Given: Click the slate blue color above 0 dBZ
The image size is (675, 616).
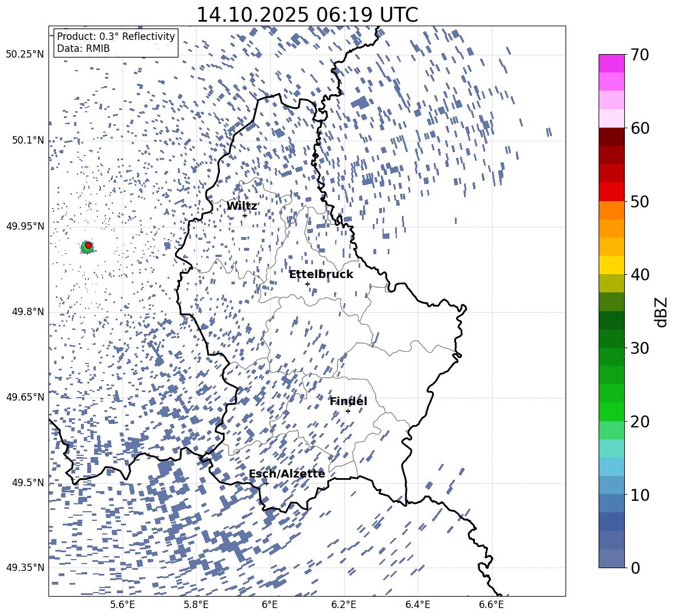Looking at the screenshot, I should pyautogui.click(x=612, y=558).
